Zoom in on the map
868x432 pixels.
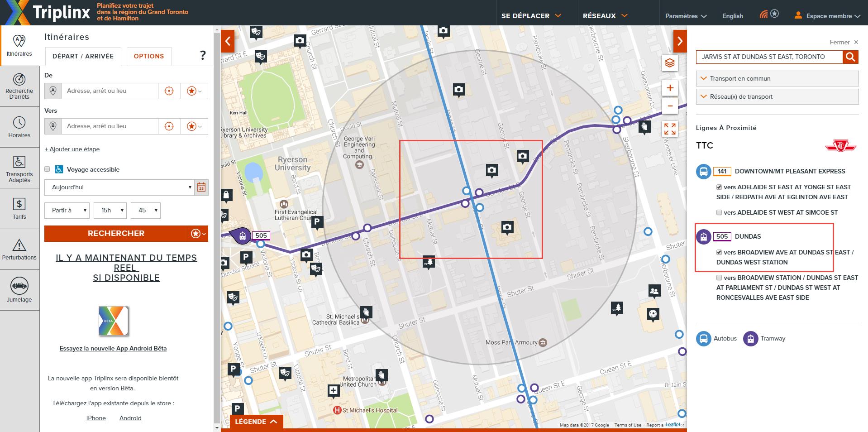point(670,88)
